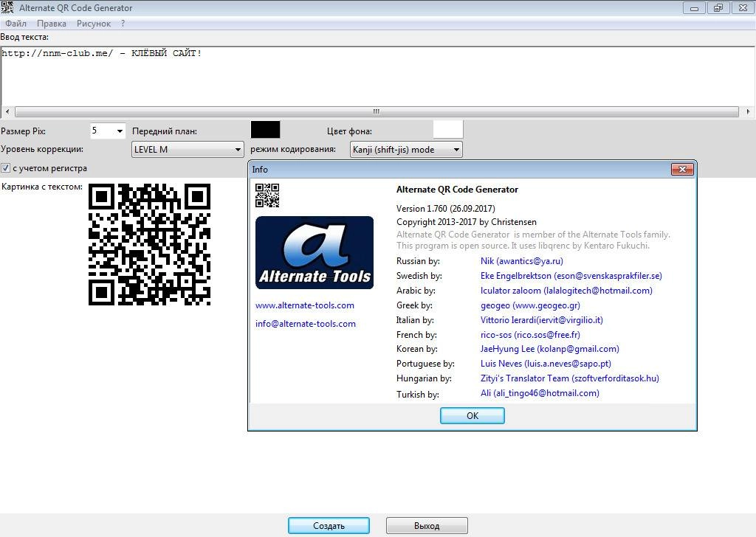Open the Рисунок menu
This screenshot has height=537, width=756.
coord(94,24)
